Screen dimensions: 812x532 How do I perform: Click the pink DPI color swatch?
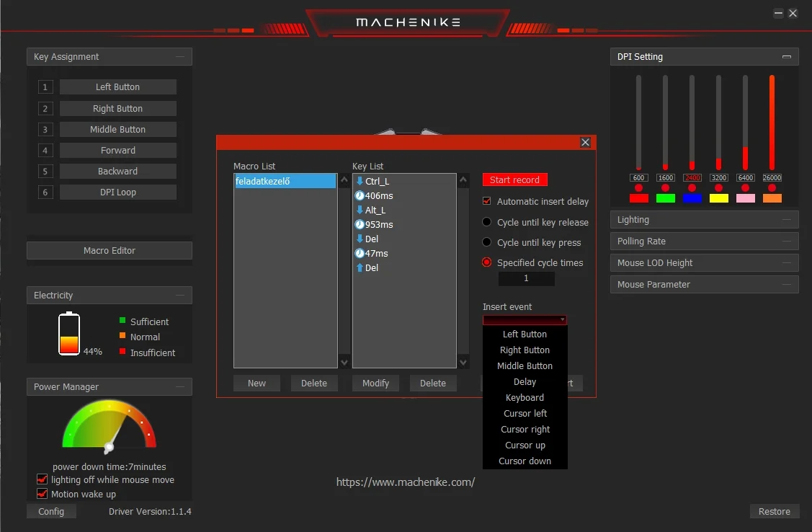745,198
